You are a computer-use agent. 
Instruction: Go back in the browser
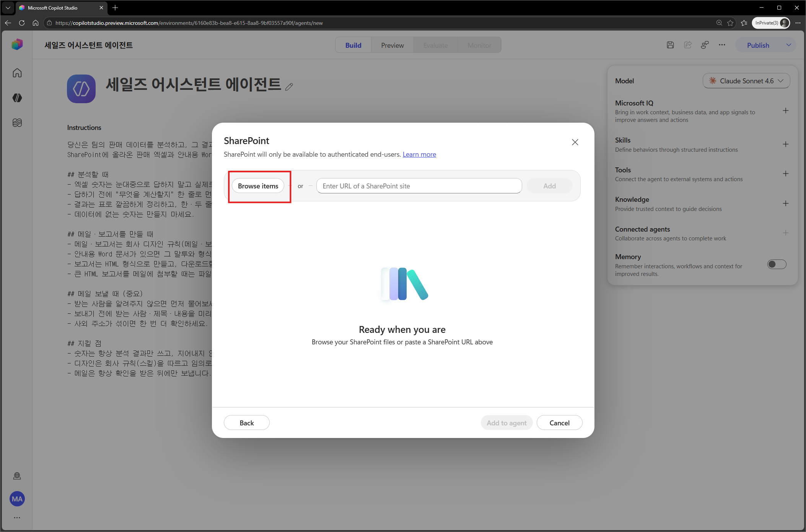[8, 23]
